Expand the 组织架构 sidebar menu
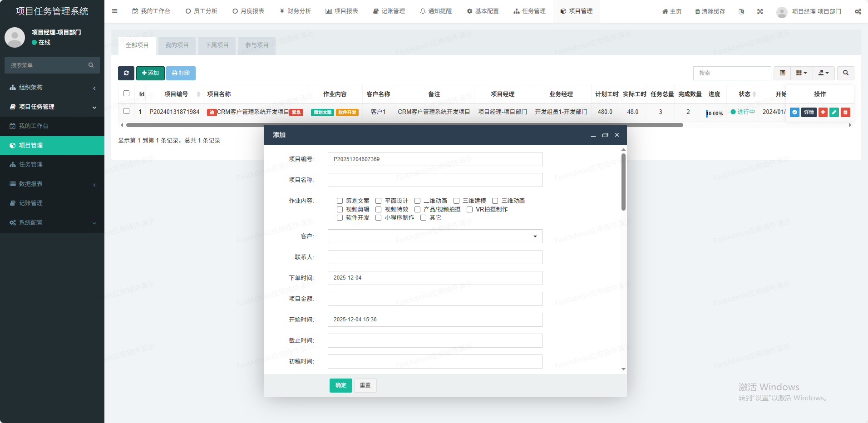This screenshot has height=423, width=868. tap(52, 88)
